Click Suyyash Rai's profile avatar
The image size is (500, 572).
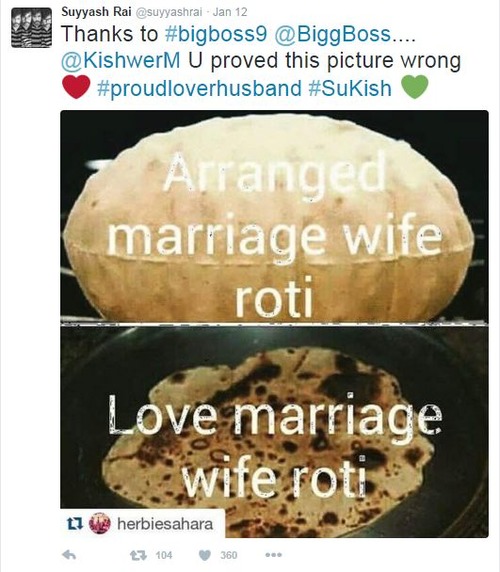pyautogui.click(x=31, y=28)
